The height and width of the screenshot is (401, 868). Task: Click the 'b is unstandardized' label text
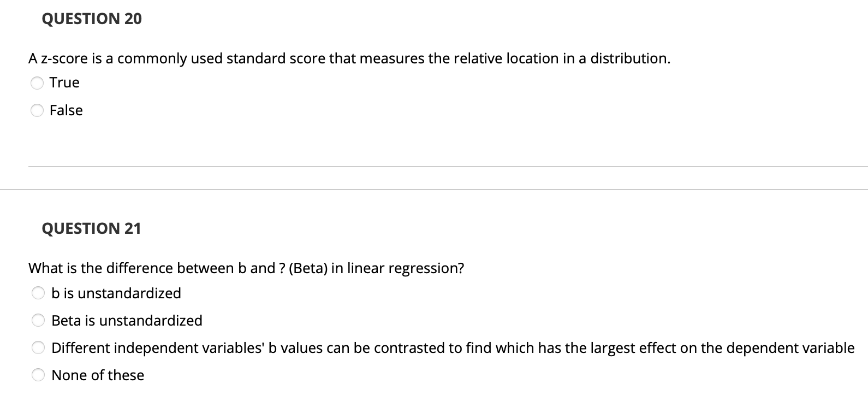click(116, 293)
